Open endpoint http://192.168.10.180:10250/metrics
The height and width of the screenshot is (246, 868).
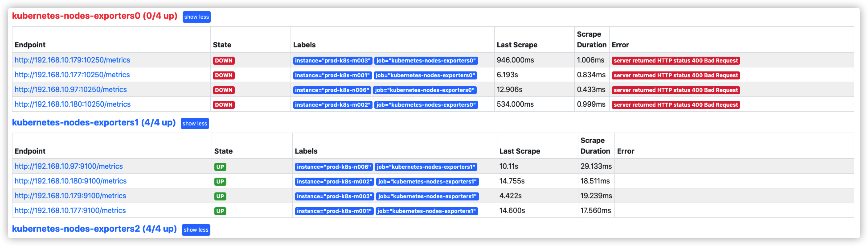[x=72, y=104]
